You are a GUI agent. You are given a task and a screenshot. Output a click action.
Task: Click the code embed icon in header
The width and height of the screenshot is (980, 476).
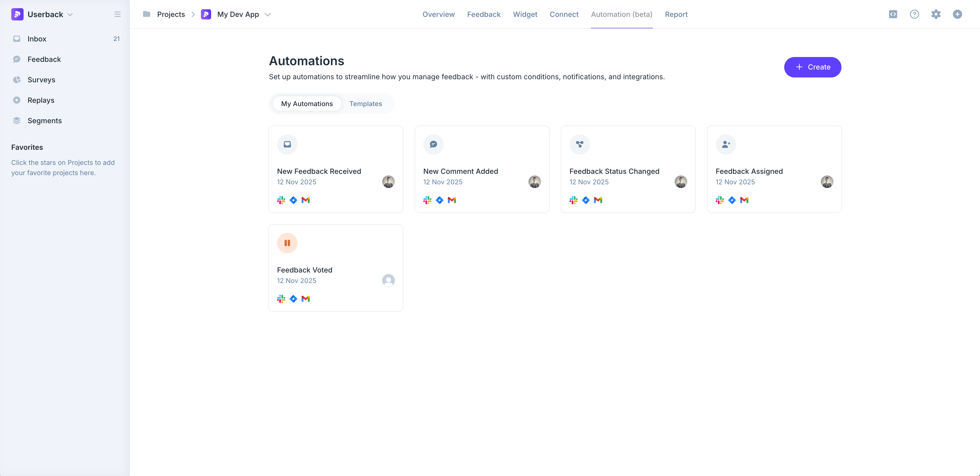pyautogui.click(x=893, y=15)
